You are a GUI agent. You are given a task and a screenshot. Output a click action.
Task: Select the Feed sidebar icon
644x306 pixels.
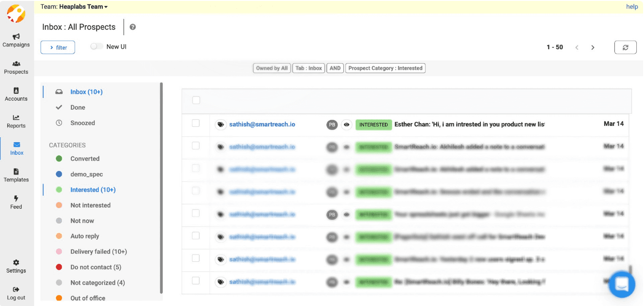[x=16, y=202]
